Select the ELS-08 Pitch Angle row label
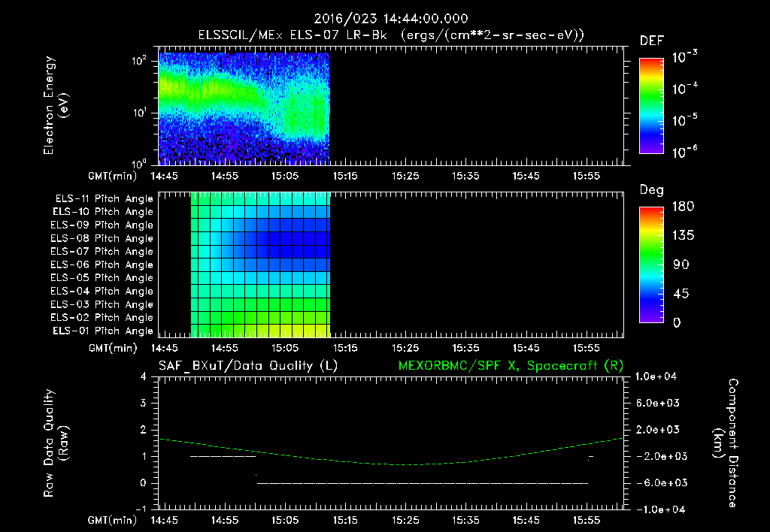The width and height of the screenshot is (770, 532). [102, 238]
